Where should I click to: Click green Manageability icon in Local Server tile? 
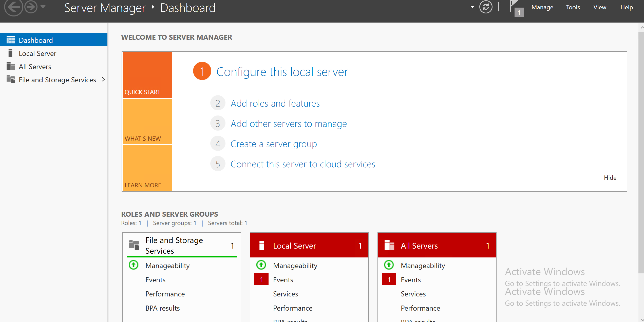coord(261,265)
